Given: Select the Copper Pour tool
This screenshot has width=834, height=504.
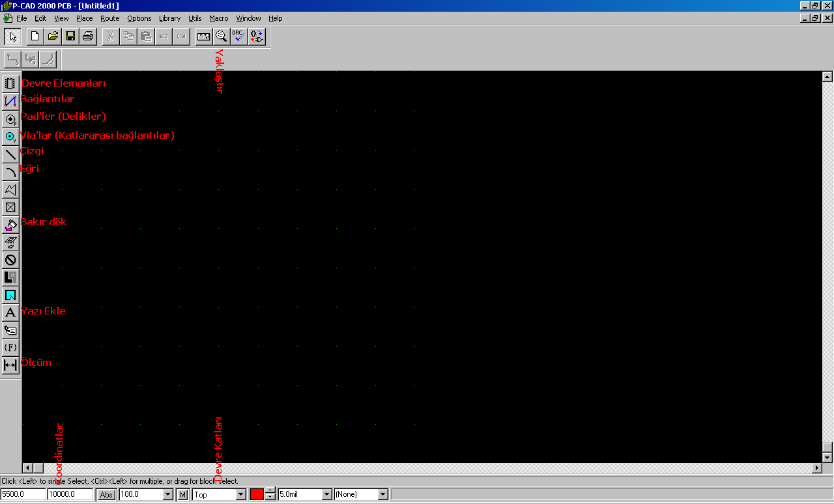Looking at the screenshot, I should pos(10,225).
